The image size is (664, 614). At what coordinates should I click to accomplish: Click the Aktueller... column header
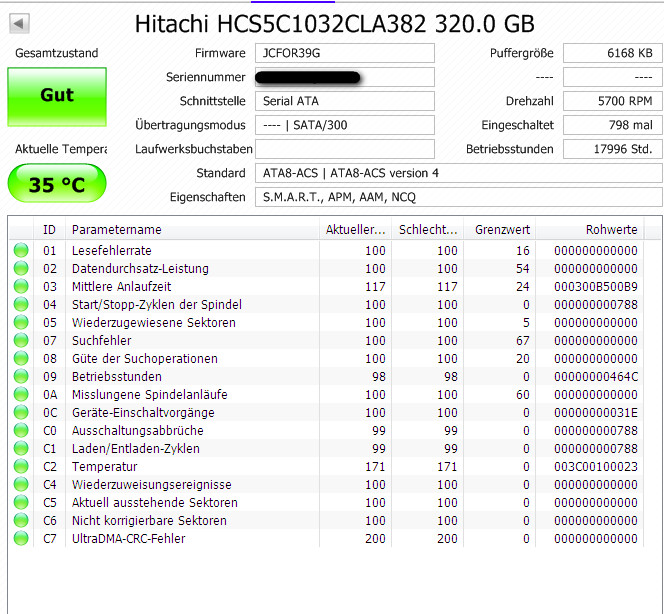(355, 230)
